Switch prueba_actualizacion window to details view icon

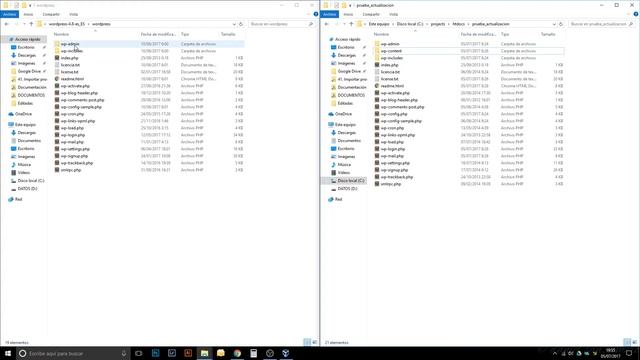pyautogui.click(x=627, y=342)
